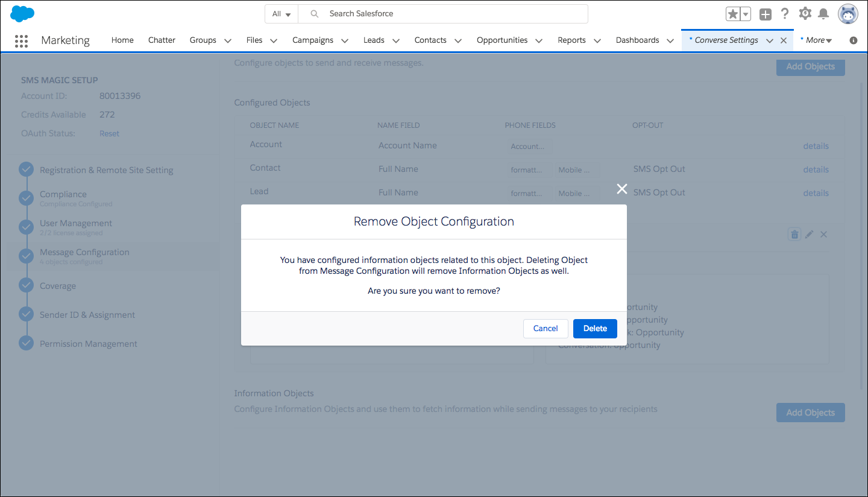Expand the Opportunities tab chevron
The width and height of the screenshot is (868, 497).
[x=539, y=41]
